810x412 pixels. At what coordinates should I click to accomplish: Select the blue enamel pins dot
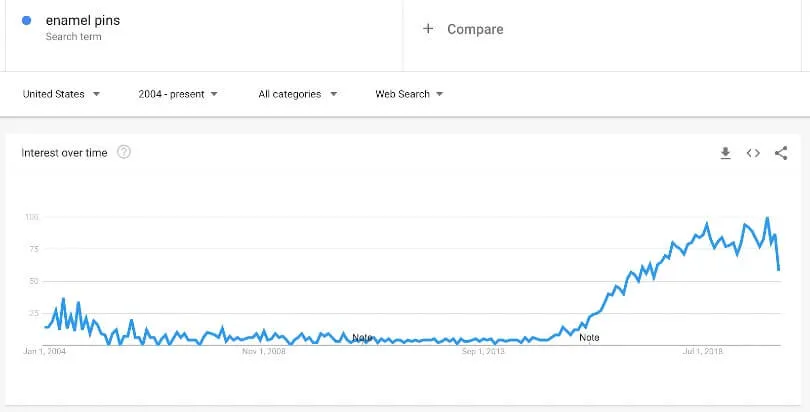[26, 21]
